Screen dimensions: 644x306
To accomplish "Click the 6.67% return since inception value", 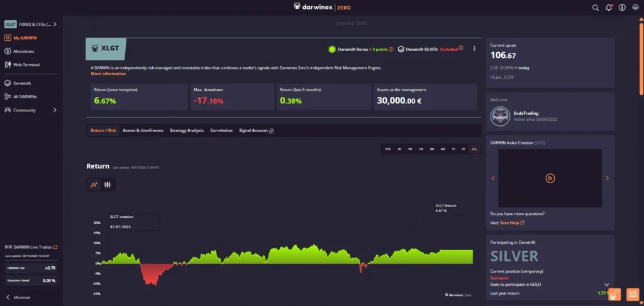I will coord(105,101).
